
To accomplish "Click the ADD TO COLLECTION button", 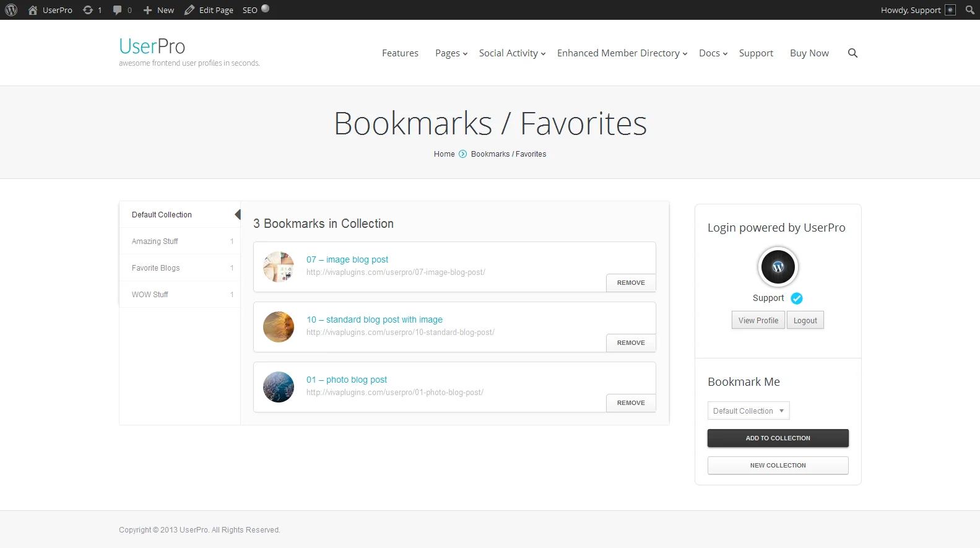I will pos(778,438).
